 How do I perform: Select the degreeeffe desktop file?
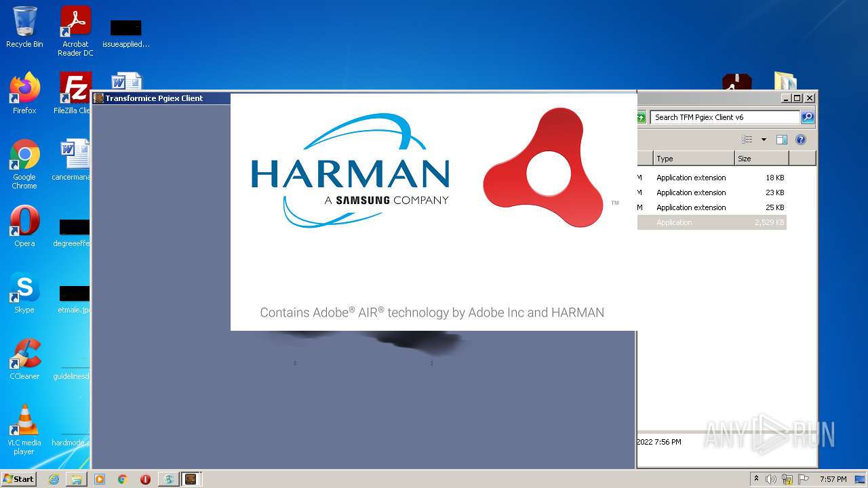pyautogui.click(x=72, y=232)
